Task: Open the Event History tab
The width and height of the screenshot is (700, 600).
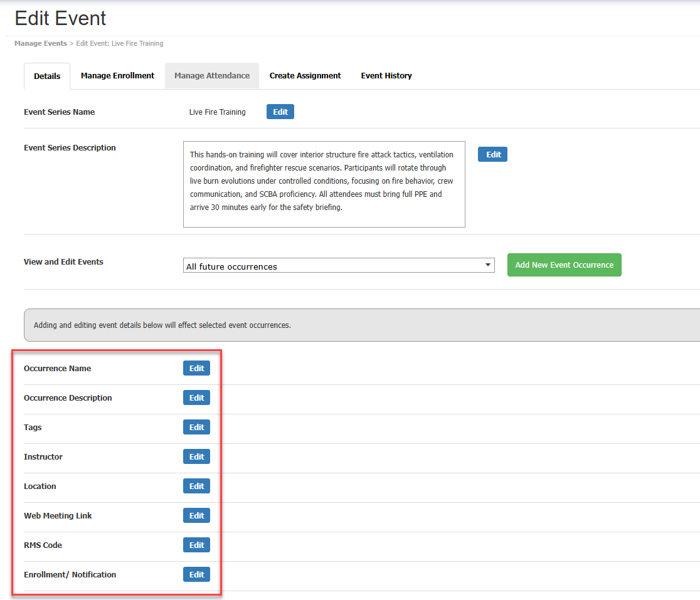Action: point(386,76)
